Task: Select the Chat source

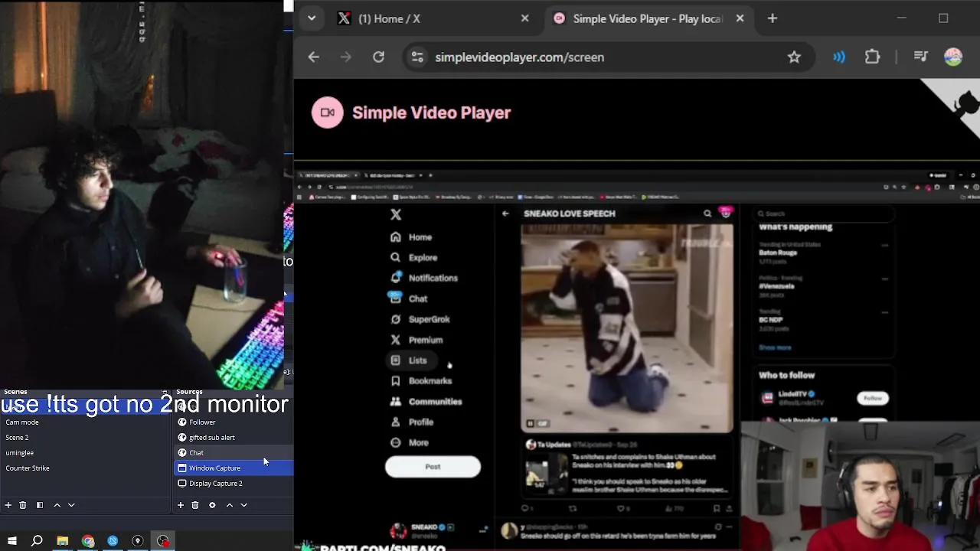Action: coord(234,453)
